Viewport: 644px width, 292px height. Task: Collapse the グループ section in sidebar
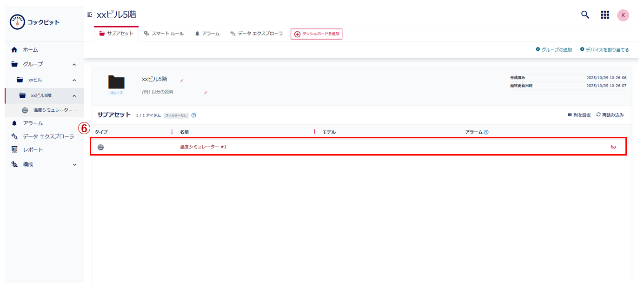coord(74,64)
